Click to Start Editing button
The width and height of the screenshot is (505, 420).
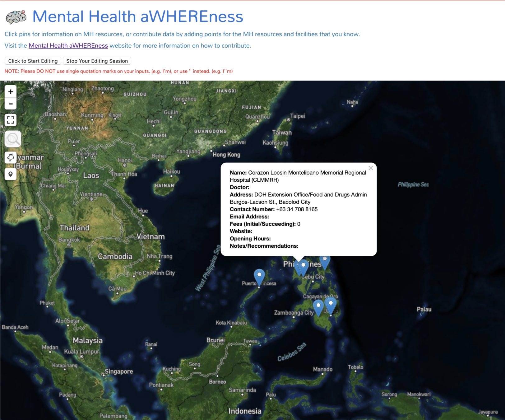coord(33,61)
